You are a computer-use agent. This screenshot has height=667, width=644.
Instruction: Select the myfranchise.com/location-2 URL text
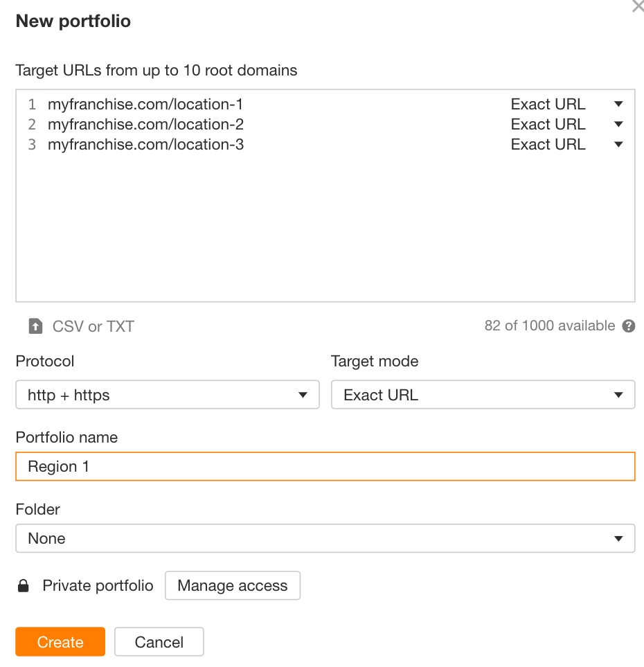point(146,124)
